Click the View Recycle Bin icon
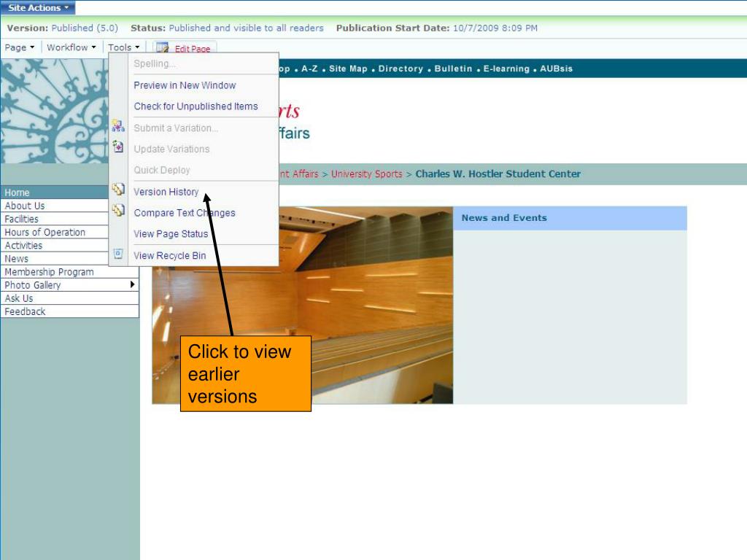Viewport: 747px width, 560px height. tap(118, 253)
